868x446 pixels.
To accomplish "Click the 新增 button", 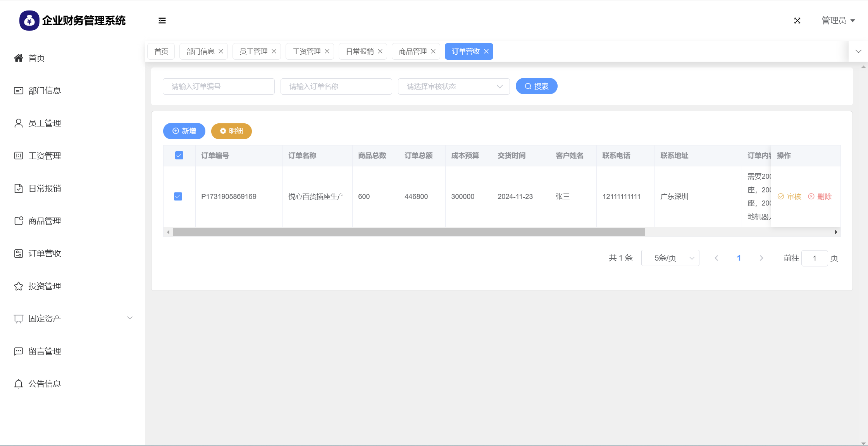I will pyautogui.click(x=184, y=131).
